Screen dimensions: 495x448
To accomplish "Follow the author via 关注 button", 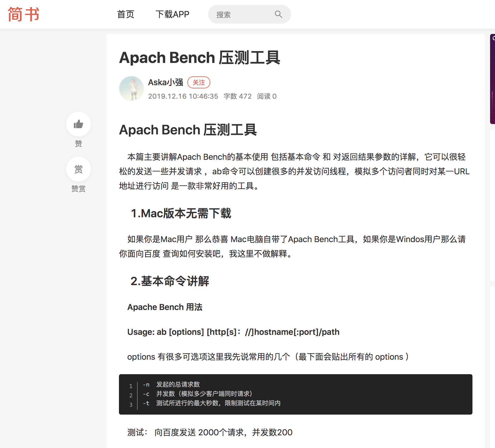I will [x=199, y=82].
